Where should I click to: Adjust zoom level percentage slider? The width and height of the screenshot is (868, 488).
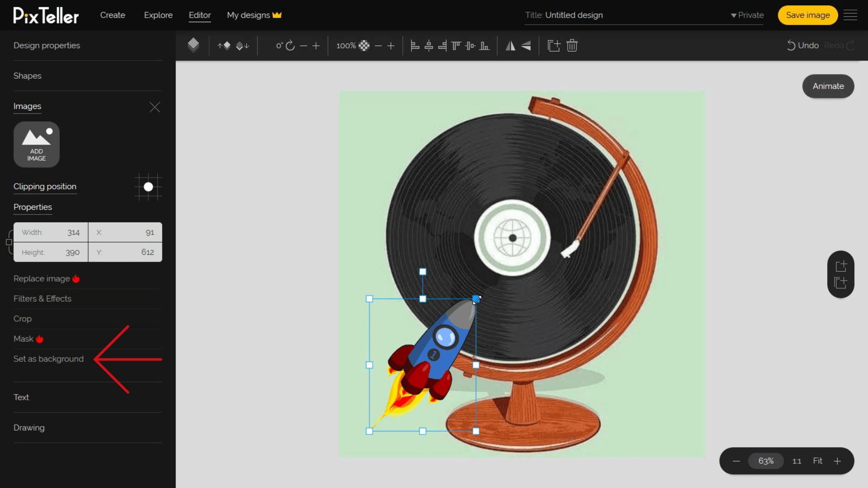click(x=766, y=460)
